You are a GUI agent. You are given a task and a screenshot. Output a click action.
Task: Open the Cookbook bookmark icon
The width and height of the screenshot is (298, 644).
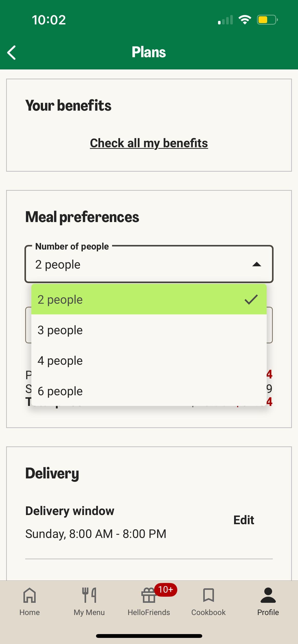tap(208, 595)
